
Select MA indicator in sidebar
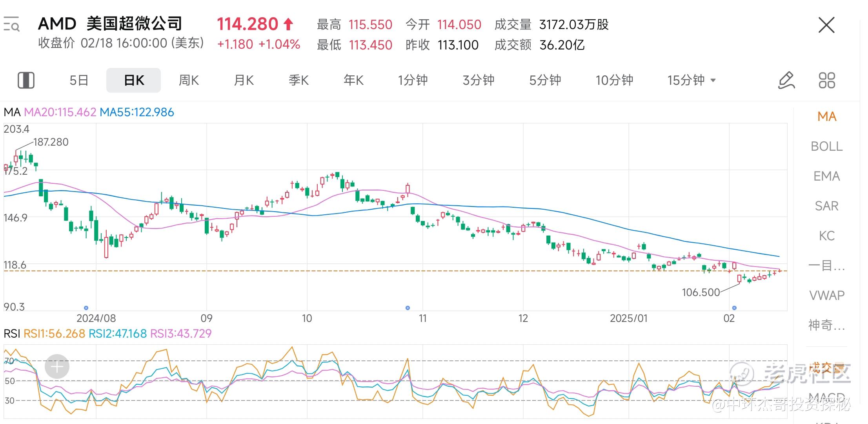pyautogui.click(x=827, y=116)
